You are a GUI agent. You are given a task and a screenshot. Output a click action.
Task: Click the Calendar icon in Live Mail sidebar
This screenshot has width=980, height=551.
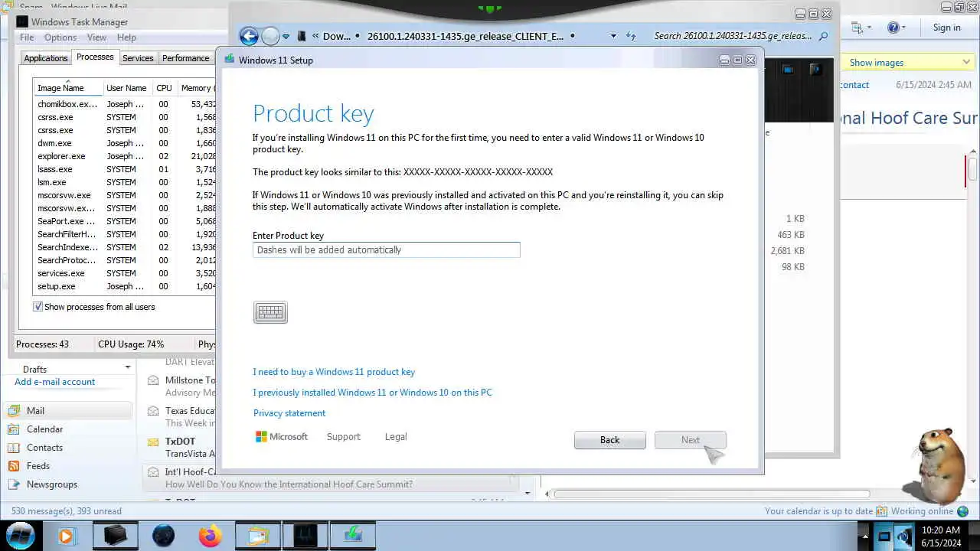pos(14,429)
